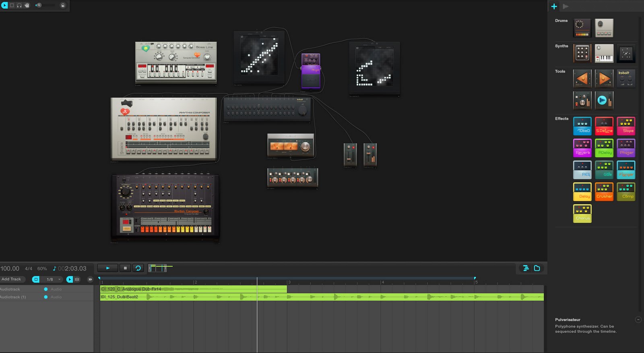
Task: Toggle the desktop lock icon
Action: [63, 5]
